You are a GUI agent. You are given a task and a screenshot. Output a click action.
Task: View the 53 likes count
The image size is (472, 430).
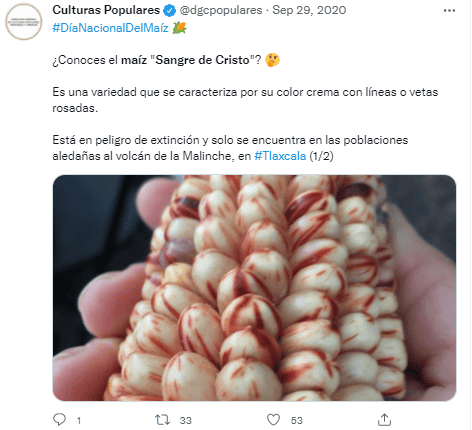tap(296, 420)
